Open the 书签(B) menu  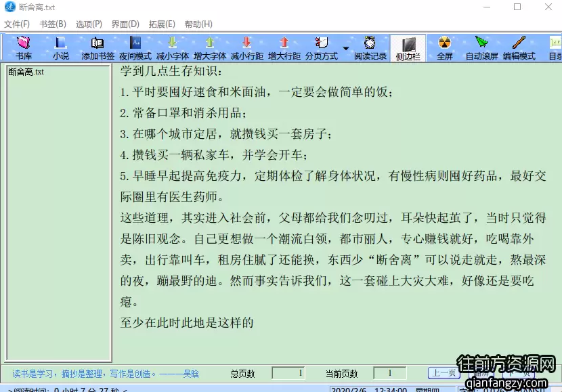click(53, 24)
